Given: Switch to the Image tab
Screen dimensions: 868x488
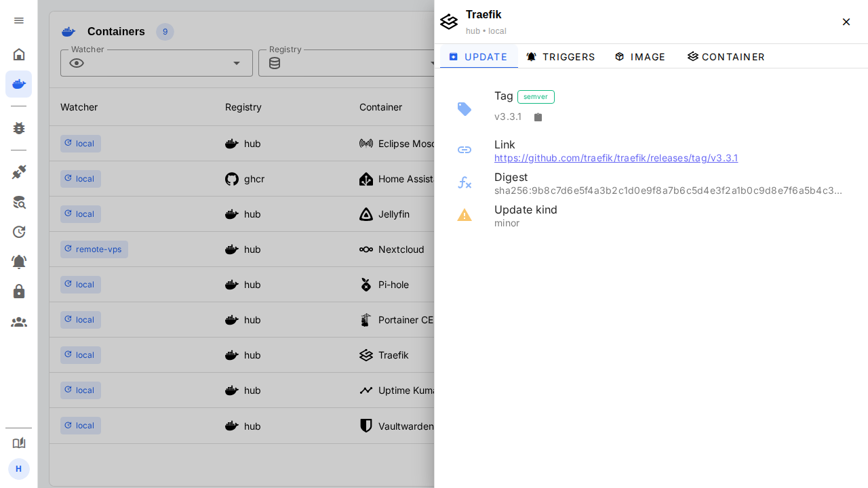Looking at the screenshot, I should pos(640,57).
